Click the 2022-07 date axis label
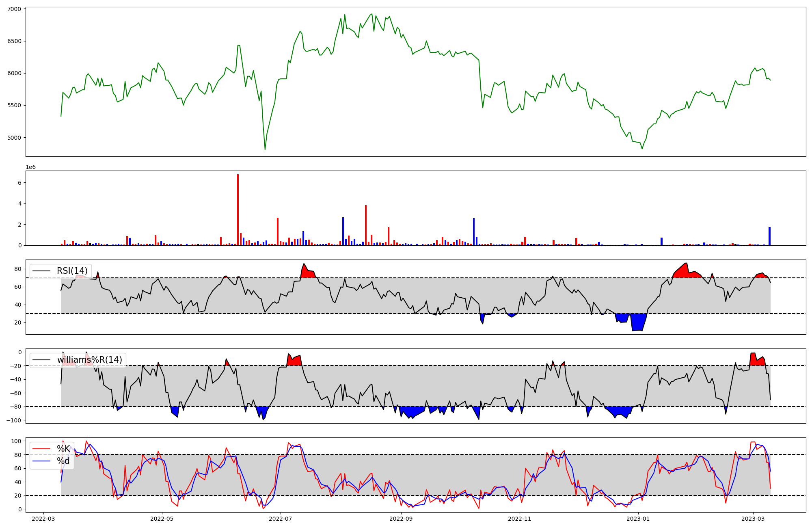 point(281,519)
